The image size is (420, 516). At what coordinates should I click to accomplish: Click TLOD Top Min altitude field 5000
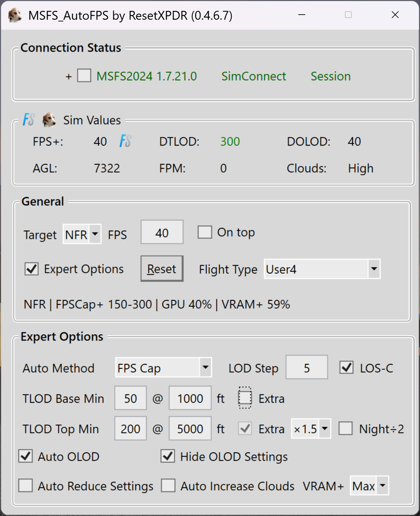[190, 428]
